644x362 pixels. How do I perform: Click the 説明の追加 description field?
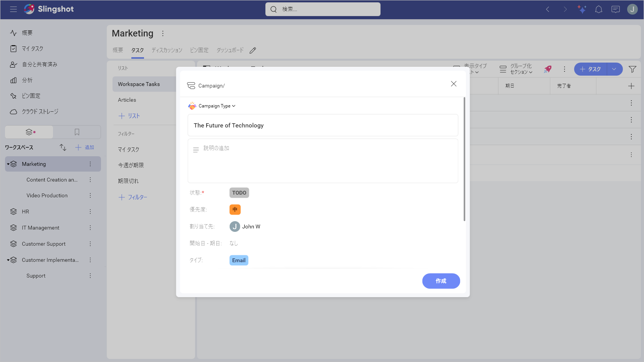tap(323, 161)
